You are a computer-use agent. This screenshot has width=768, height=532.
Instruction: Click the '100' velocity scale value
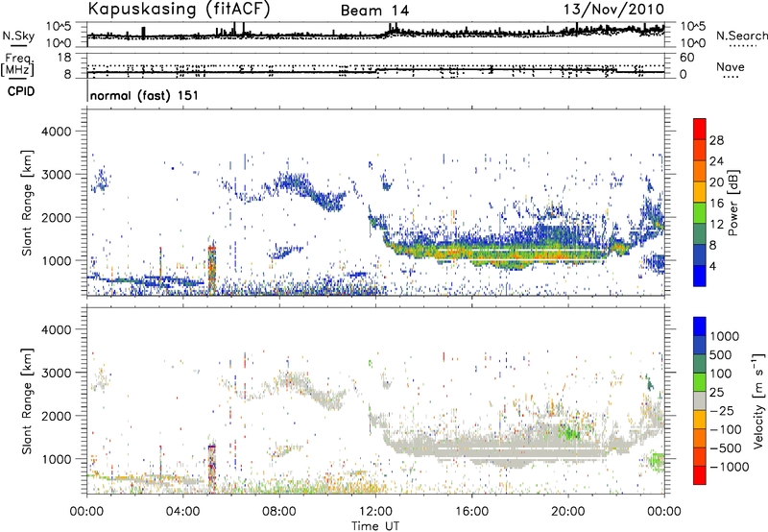pyautogui.click(x=721, y=374)
